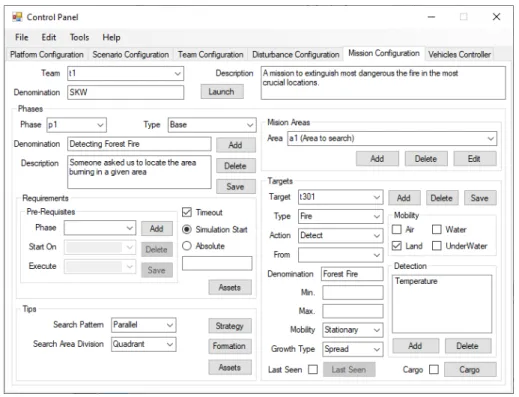Enable the Water mobility checkbox
Image resolution: width=519 pixels, height=397 pixels.
pyautogui.click(x=437, y=229)
